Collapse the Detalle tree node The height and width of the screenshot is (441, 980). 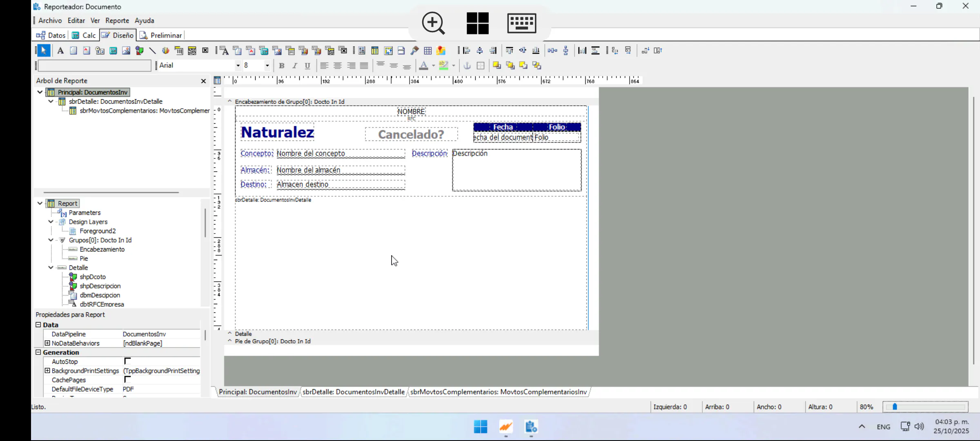[51, 267]
